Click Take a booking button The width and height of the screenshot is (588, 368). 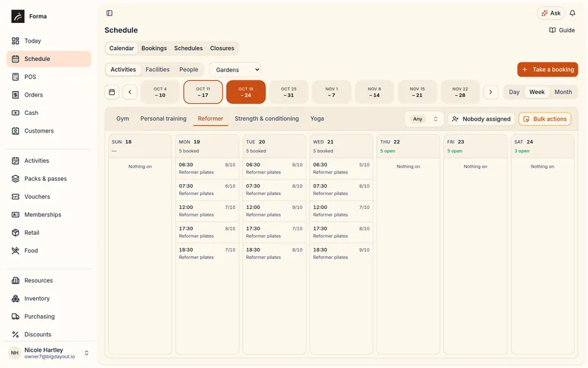pos(548,69)
